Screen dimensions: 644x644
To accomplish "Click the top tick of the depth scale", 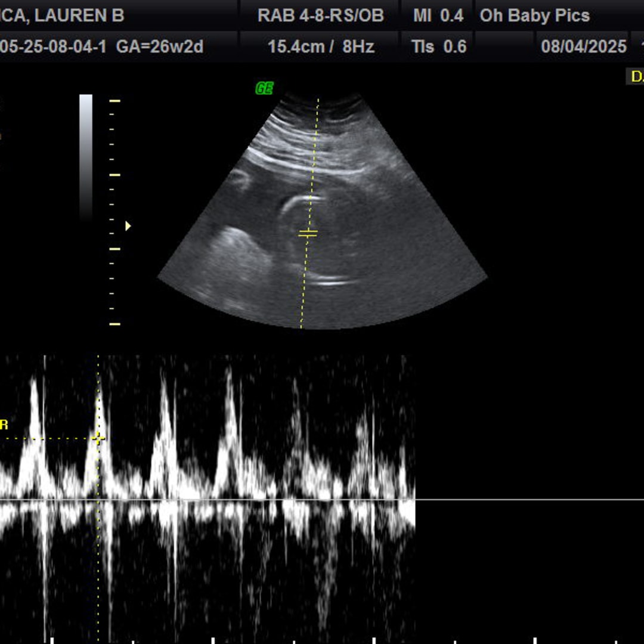I will [x=114, y=101].
